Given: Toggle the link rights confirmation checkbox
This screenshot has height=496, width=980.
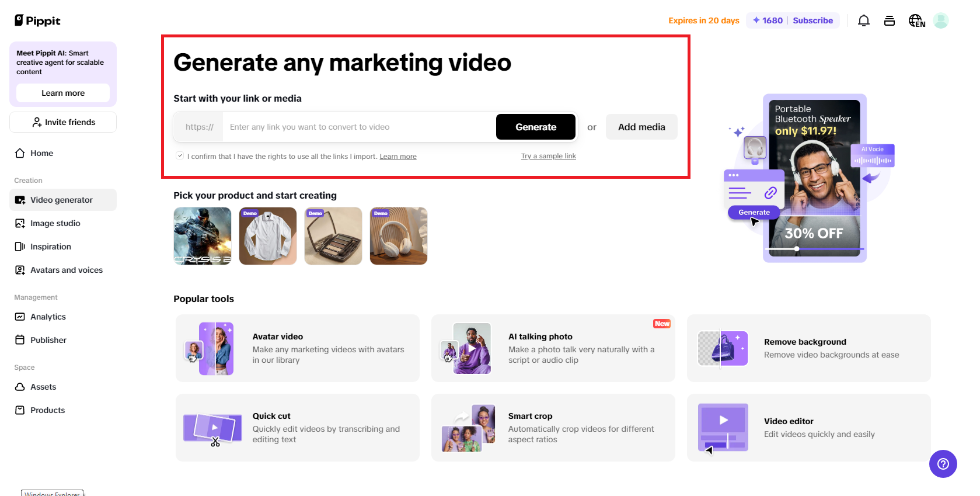Looking at the screenshot, I should tap(180, 155).
